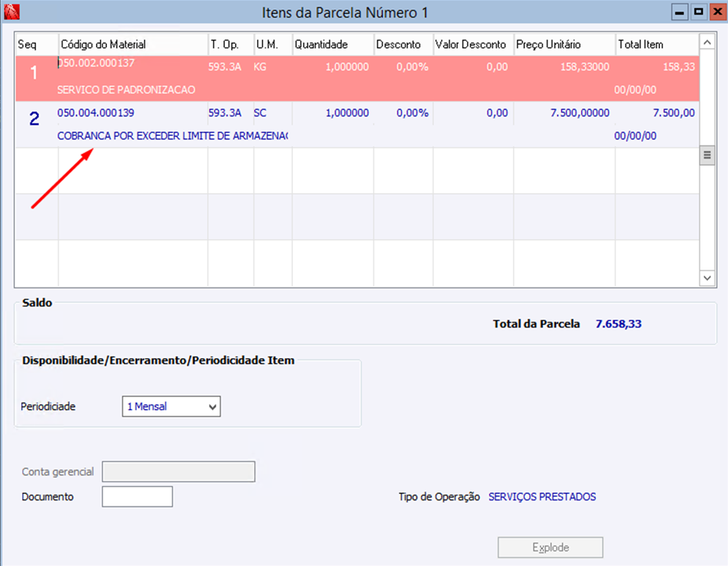Close the Itens da Parcela window

[x=718, y=12]
